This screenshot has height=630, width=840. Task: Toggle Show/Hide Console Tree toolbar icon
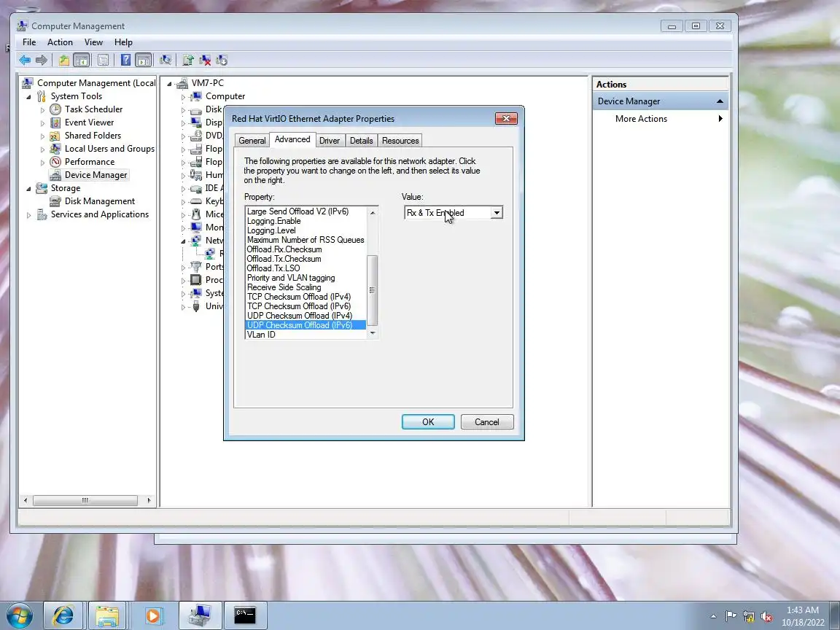82,60
